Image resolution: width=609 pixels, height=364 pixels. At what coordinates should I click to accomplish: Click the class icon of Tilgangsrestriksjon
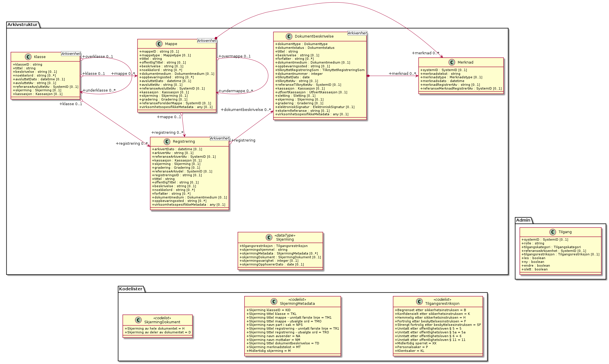(419, 302)
